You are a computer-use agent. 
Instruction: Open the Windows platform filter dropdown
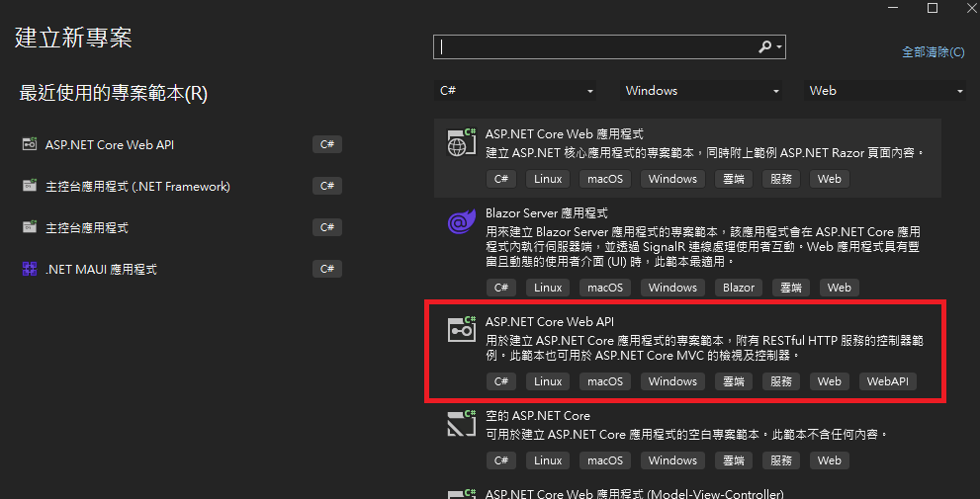point(700,91)
